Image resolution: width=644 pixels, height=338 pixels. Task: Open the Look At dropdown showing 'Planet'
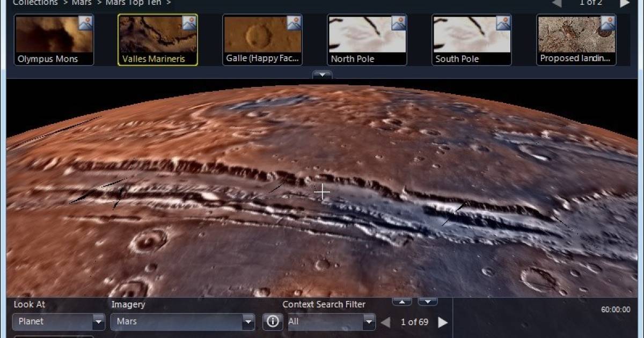click(97, 322)
